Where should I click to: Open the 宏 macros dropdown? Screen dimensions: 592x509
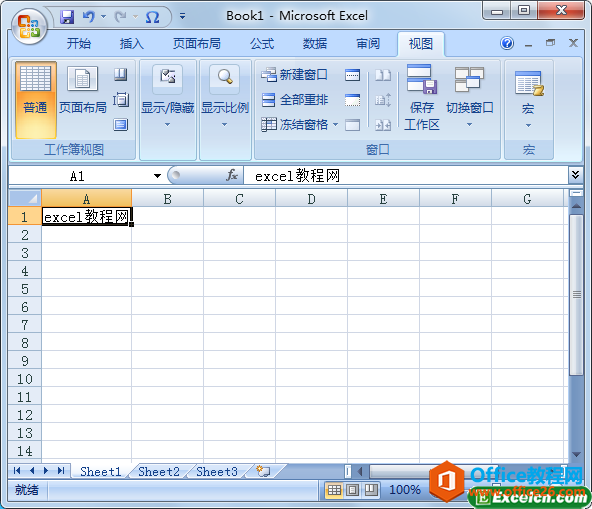(x=528, y=99)
